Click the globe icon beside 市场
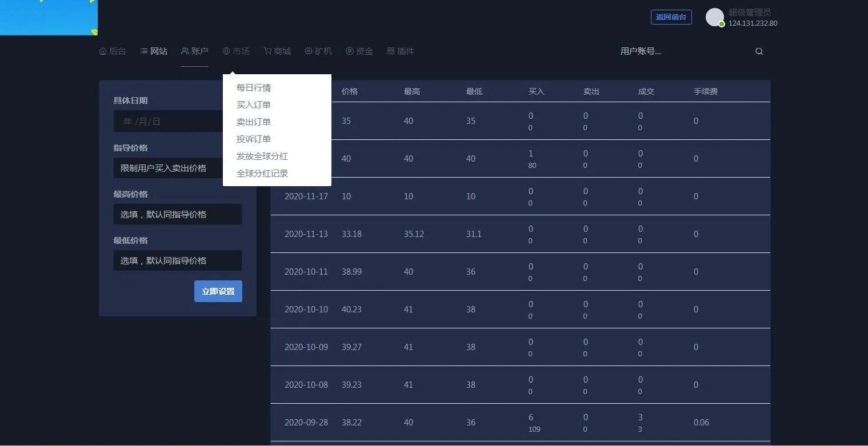The image size is (868, 446). click(x=226, y=51)
